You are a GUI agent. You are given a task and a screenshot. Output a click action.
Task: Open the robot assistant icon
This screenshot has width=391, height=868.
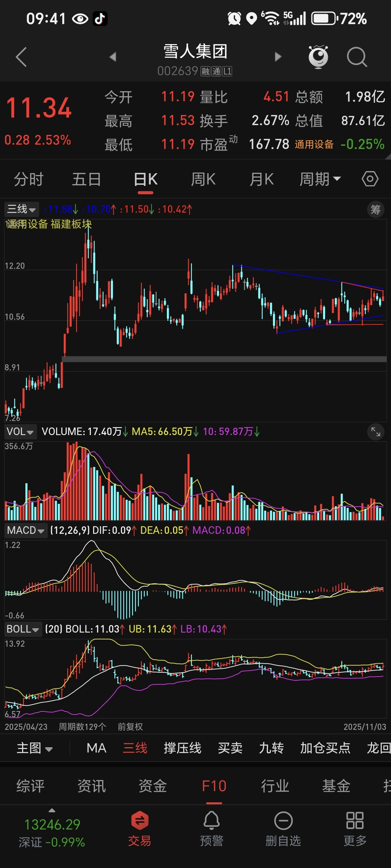click(x=318, y=57)
